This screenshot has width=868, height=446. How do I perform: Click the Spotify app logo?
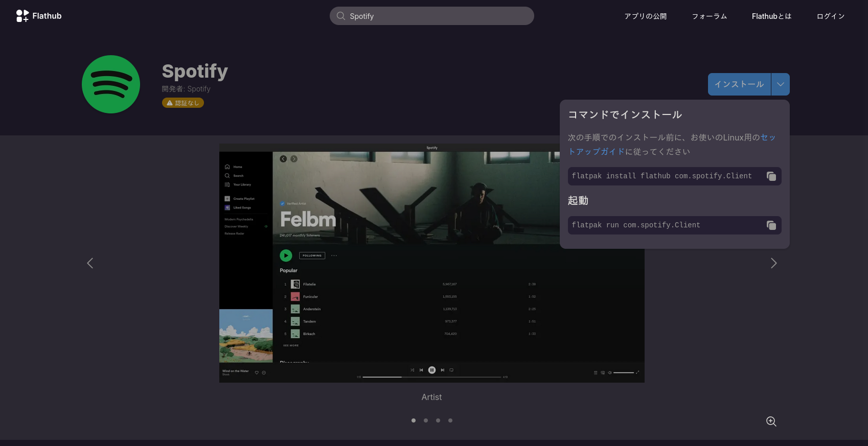pyautogui.click(x=111, y=84)
